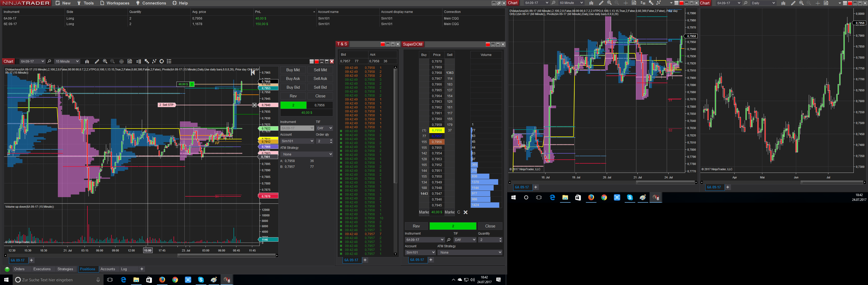
Task: Open Account Sim101 dropdown in Chart Trader
Action: [297, 141]
